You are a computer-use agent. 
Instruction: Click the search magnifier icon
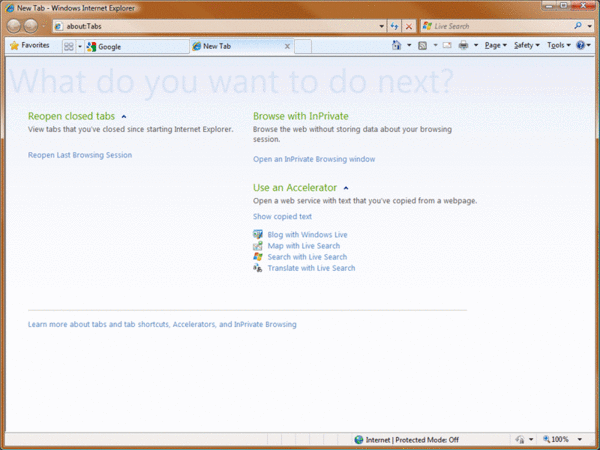578,26
